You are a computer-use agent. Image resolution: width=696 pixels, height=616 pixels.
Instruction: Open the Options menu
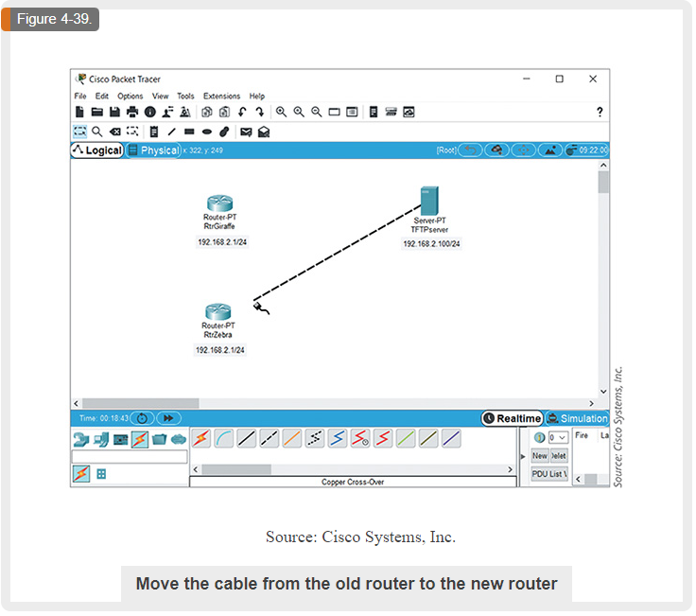click(x=130, y=96)
